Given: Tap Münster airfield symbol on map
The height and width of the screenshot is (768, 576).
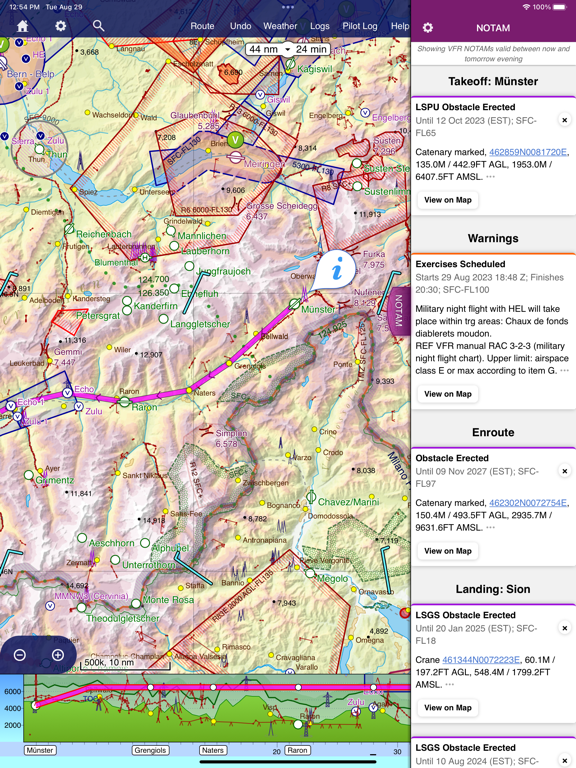Looking at the screenshot, I should click(x=294, y=304).
